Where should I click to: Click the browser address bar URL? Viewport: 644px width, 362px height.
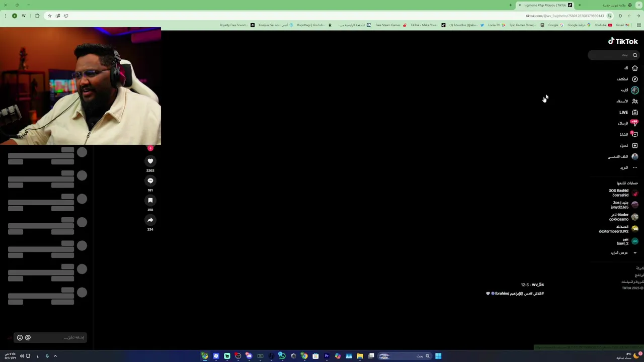tap(565, 16)
